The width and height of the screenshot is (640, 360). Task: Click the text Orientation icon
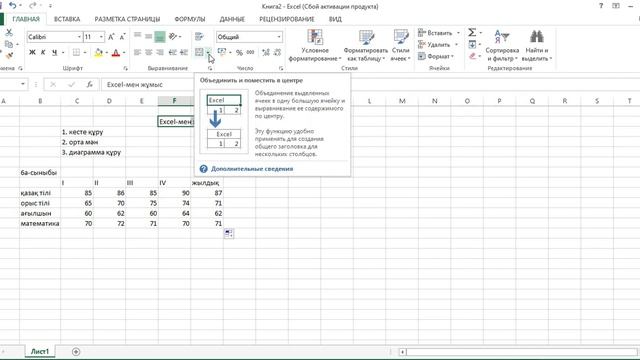173,37
